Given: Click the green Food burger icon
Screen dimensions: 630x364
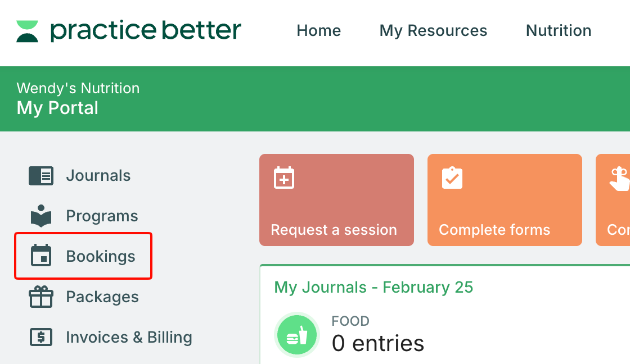Looking at the screenshot, I should (296, 335).
